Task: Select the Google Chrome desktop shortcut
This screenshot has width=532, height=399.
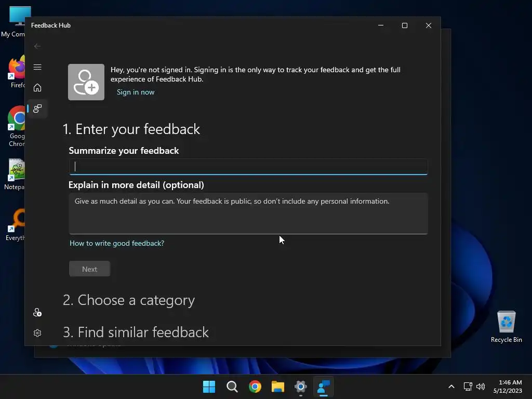Action: [16, 126]
